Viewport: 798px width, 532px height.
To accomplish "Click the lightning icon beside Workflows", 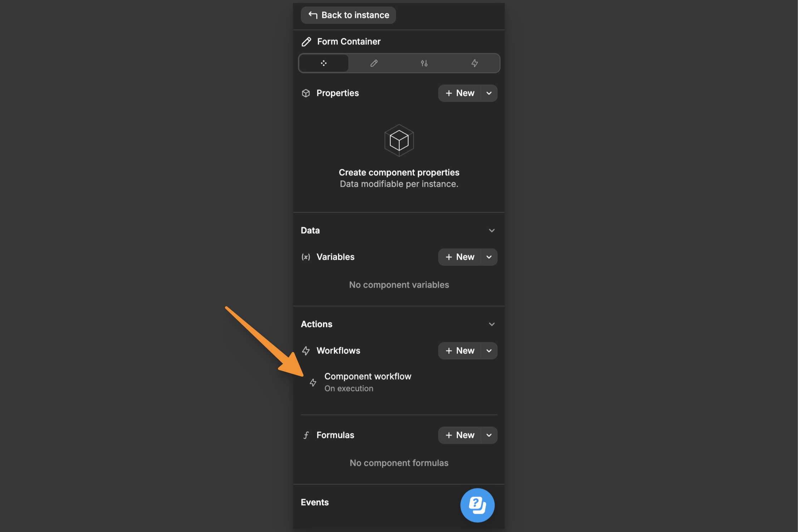I will pyautogui.click(x=306, y=351).
